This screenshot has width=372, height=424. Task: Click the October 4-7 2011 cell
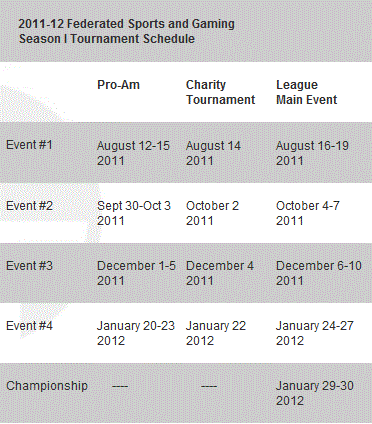point(308,213)
